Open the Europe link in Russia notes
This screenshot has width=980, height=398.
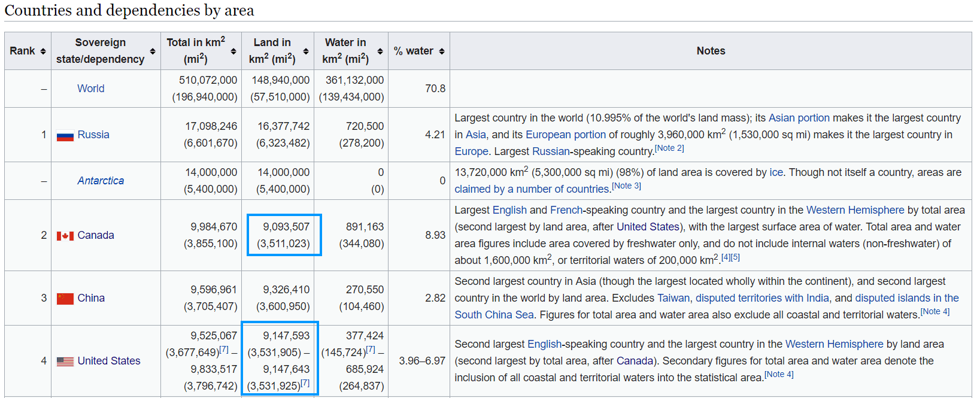(x=472, y=151)
